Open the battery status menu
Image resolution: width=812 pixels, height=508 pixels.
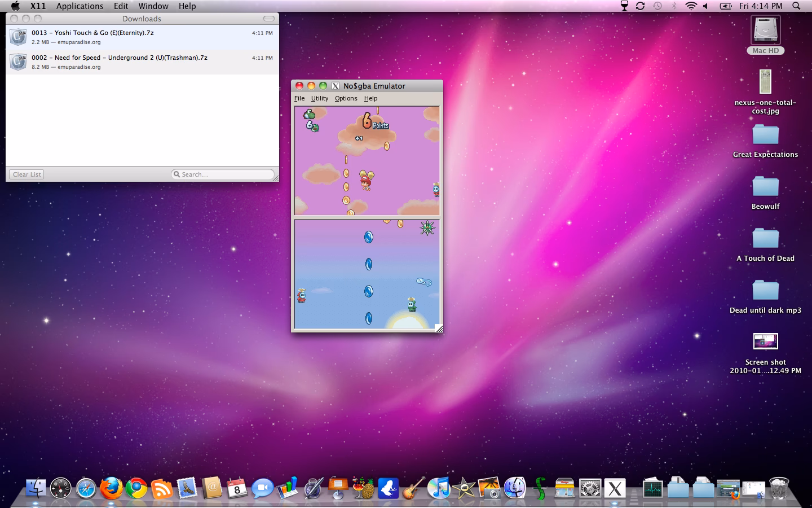[x=726, y=6]
